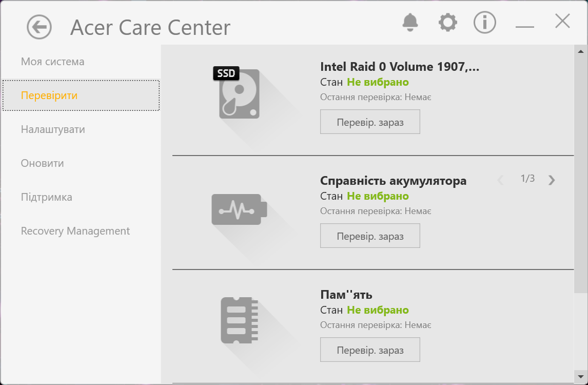
Task: Click the battery health pulse icon
Action: pos(239,209)
